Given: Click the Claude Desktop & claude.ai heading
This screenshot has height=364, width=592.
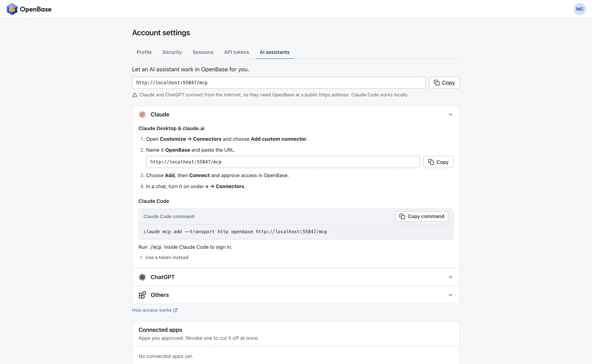Looking at the screenshot, I should 171,128.
